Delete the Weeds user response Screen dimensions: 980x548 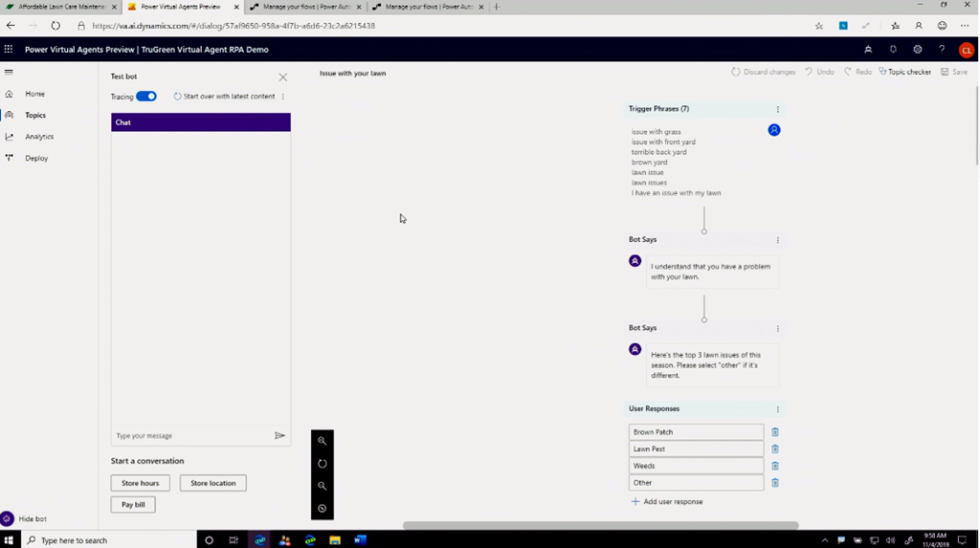coord(775,466)
